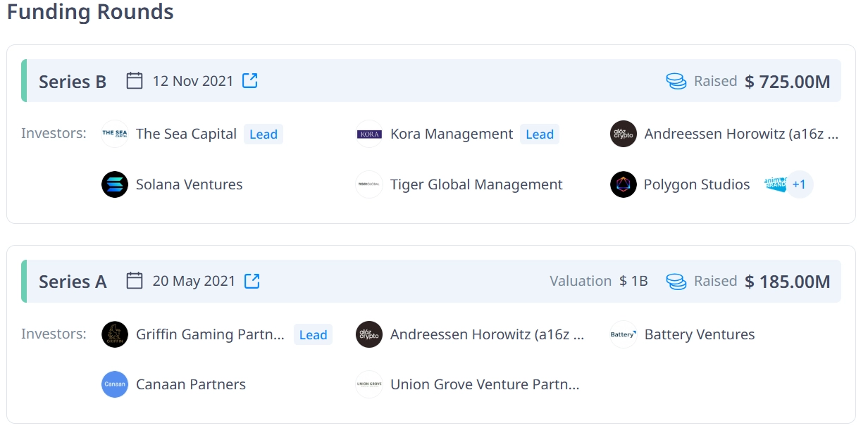This screenshot has height=428, width=868.
Task: Expand the +1 more investors badge
Action: [x=799, y=184]
